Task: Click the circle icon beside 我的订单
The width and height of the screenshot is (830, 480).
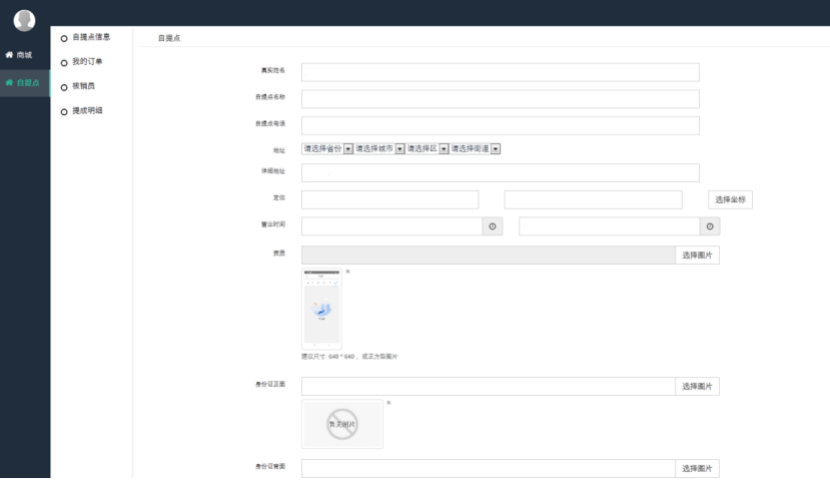Action: pos(64,63)
